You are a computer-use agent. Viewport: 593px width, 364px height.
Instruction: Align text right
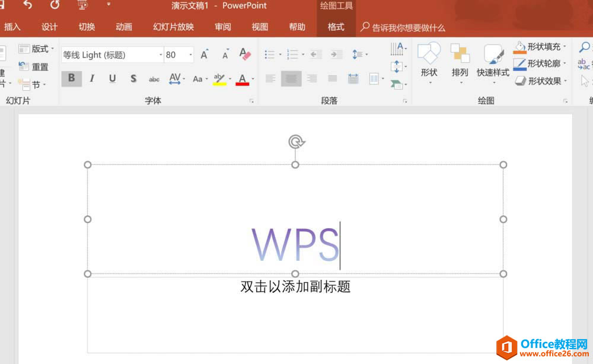point(312,79)
